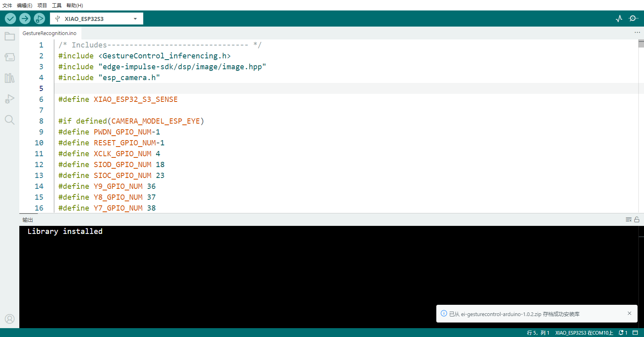Open the Boards Manager panel
Image resolution: width=644 pixels, height=337 pixels.
point(10,57)
